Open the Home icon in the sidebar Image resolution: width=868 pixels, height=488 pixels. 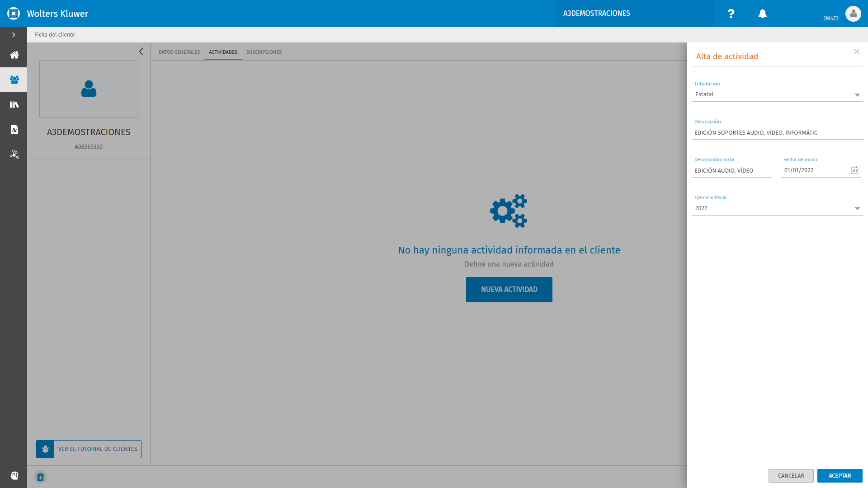14,55
